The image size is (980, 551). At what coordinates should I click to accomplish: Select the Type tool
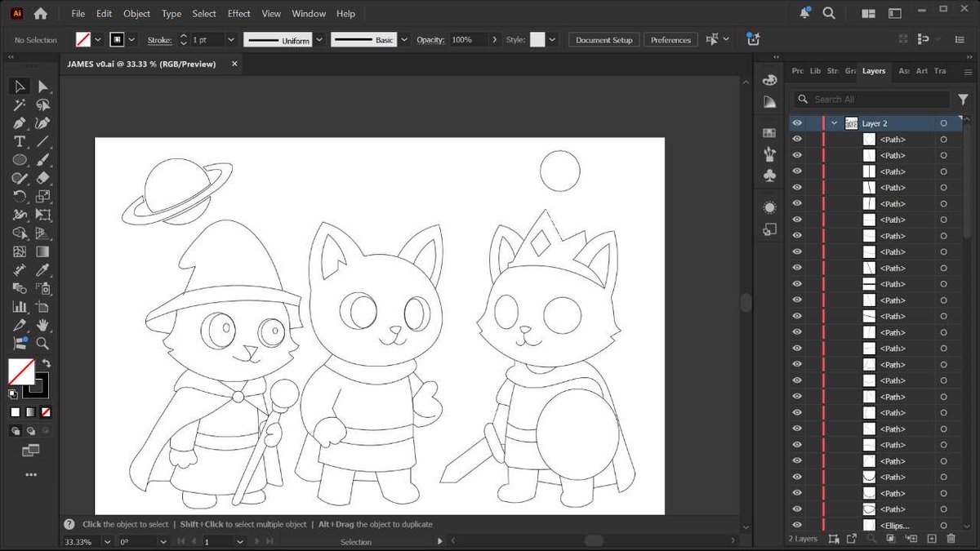click(20, 142)
